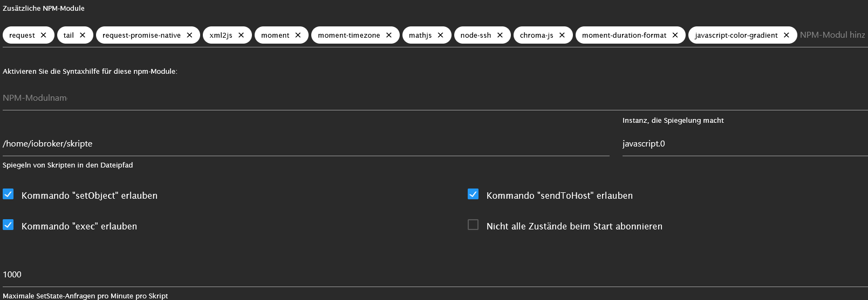868x300 pixels.
Task: Toggle the Kommando "exec" erlauben checkbox
Action: pos(8,225)
